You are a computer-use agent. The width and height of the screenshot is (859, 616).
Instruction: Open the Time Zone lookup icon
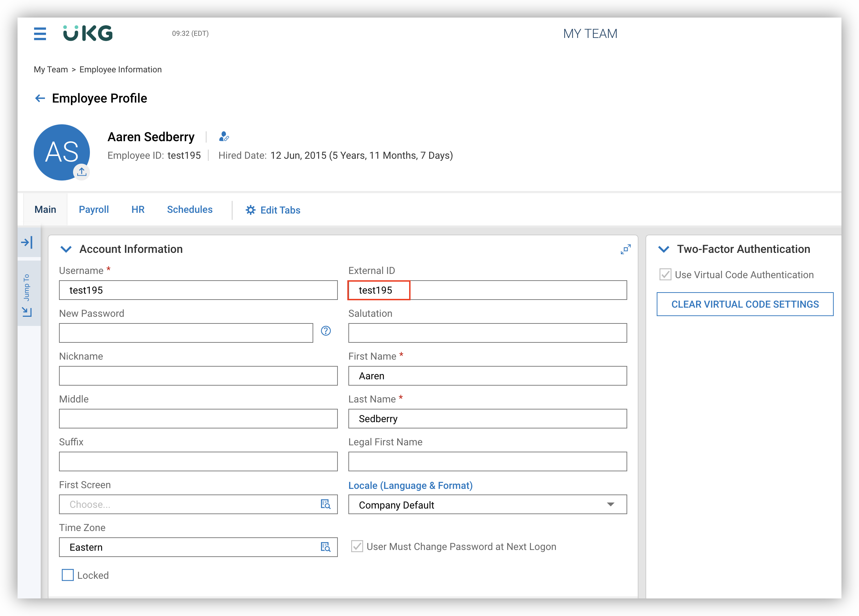point(325,547)
